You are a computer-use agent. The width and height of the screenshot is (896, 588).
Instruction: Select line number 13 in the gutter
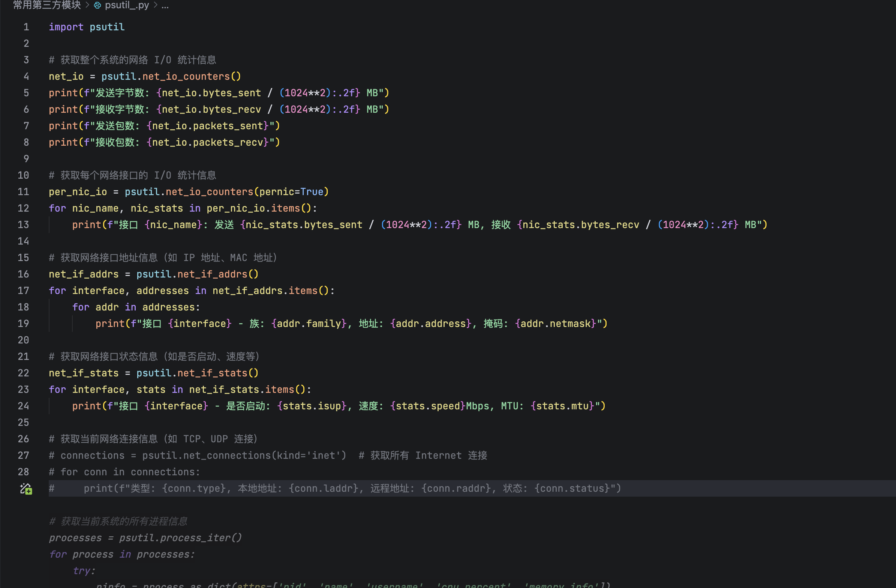point(23,225)
